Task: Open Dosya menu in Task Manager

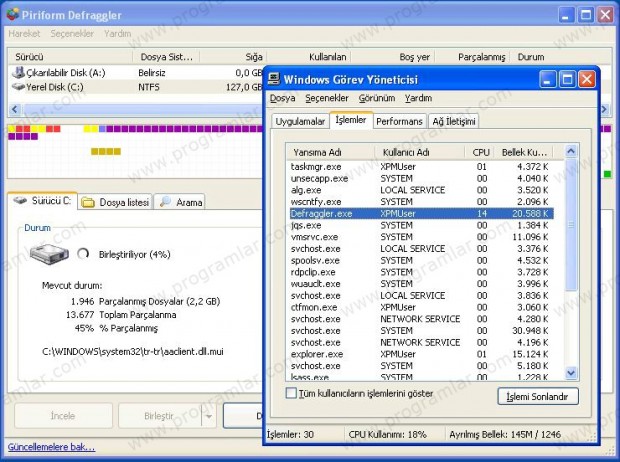Action: [x=282, y=98]
